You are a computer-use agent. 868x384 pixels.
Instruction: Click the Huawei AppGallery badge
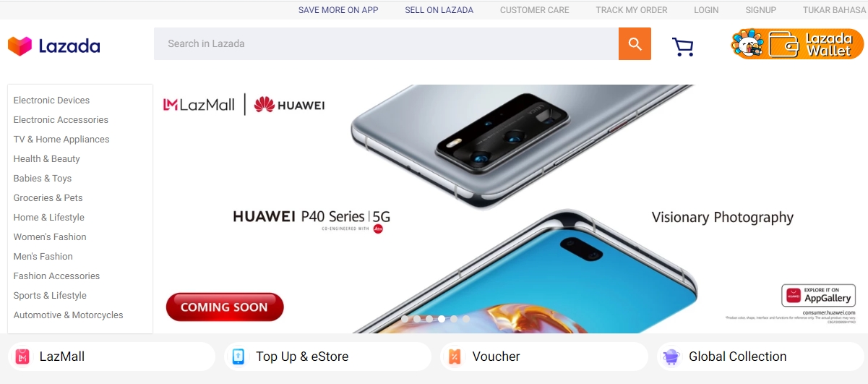[818, 295]
